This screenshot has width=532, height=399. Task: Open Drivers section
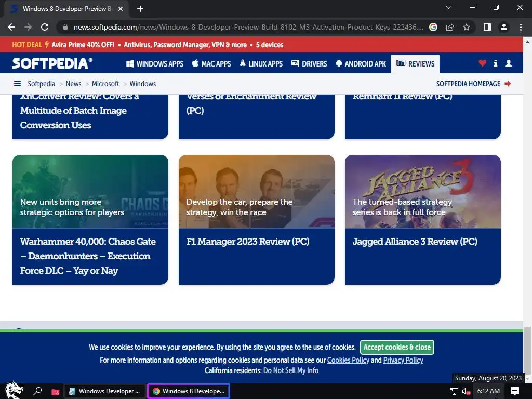[x=309, y=64]
